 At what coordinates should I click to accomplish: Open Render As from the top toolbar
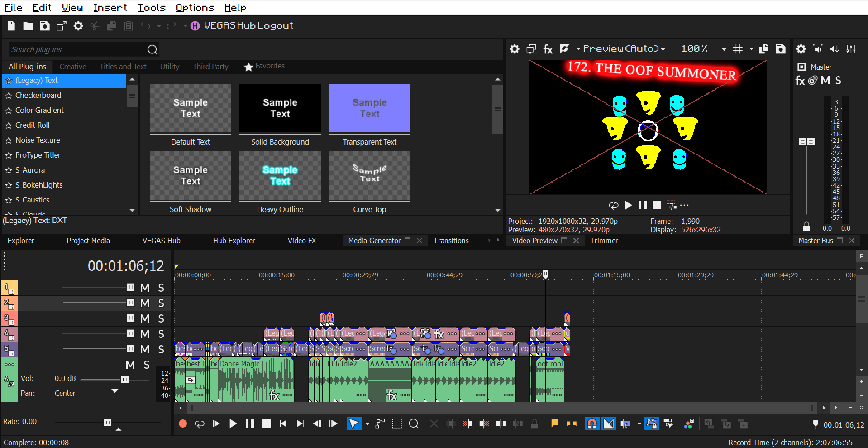click(62, 26)
